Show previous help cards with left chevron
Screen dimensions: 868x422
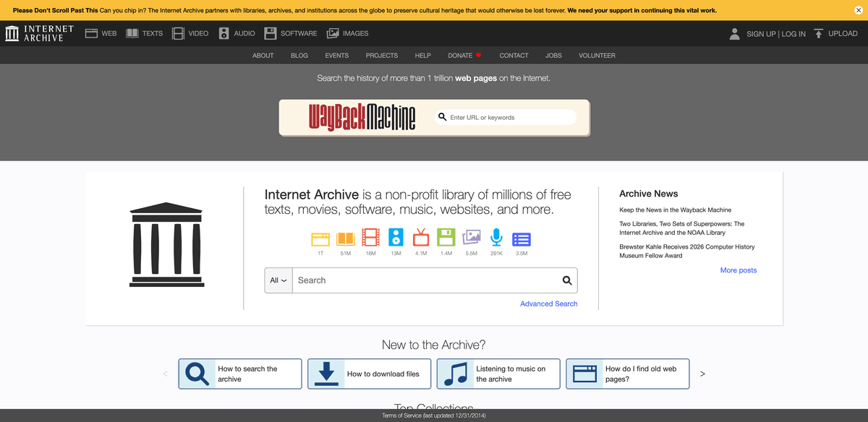pyautogui.click(x=166, y=374)
